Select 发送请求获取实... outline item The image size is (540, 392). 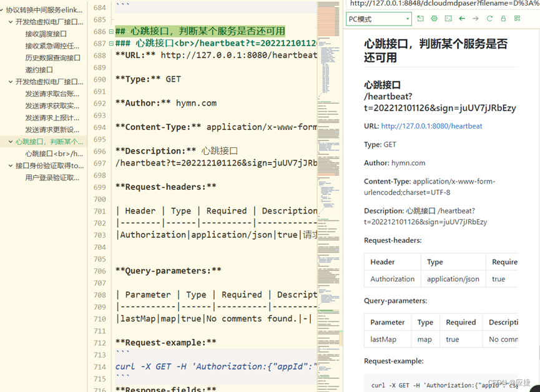coord(52,105)
